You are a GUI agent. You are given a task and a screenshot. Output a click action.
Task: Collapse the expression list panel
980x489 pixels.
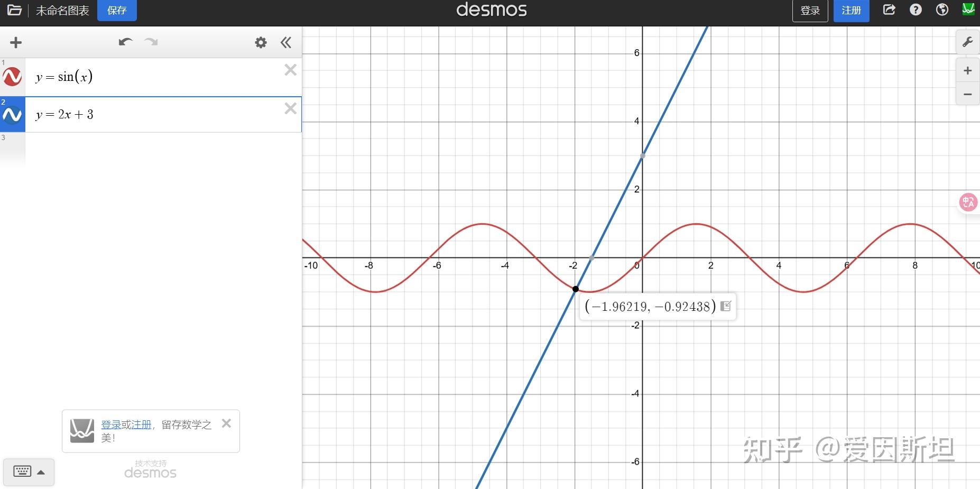tap(286, 42)
